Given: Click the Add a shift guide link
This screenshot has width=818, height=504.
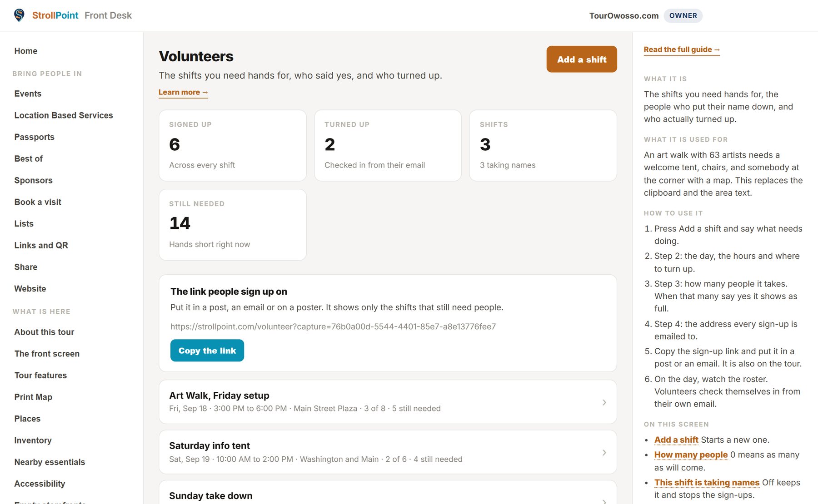Looking at the screenshot, I should tap(676, 440).
